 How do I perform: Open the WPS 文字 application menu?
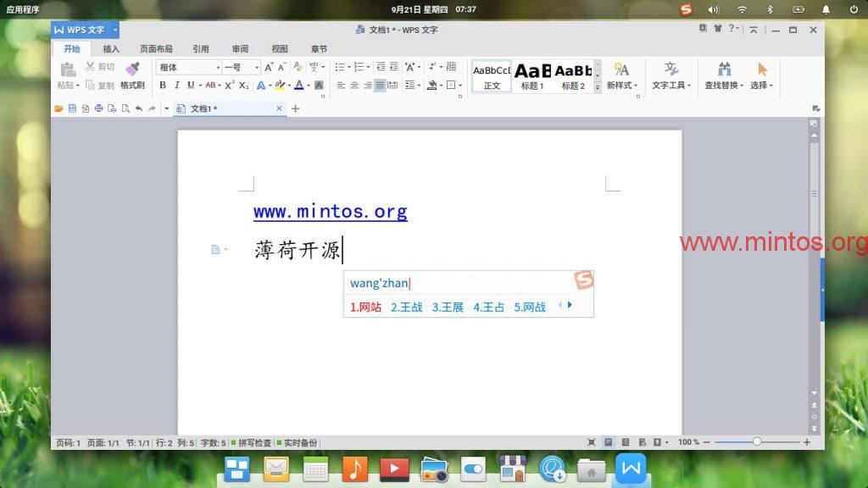pyautogui.click(x=86, y=30)
